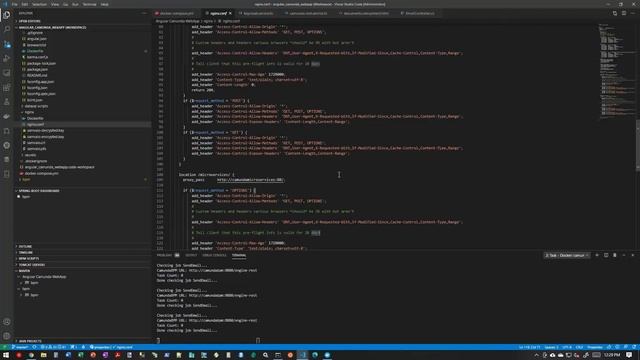Open the Extensions view in activity bar
This screenshot has height=360, width=640.
7,87
